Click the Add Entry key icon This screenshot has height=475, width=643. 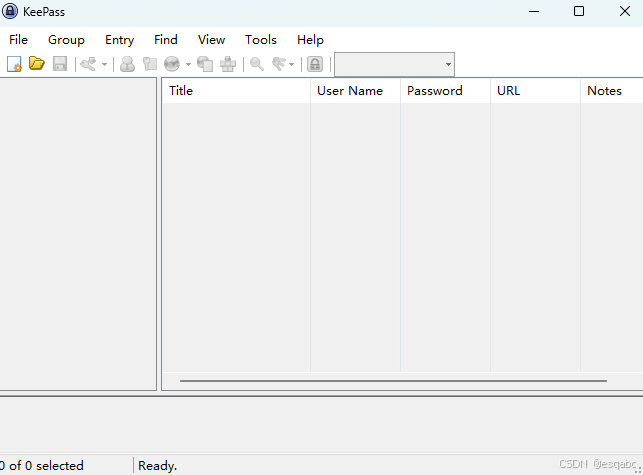click(88, 64)
